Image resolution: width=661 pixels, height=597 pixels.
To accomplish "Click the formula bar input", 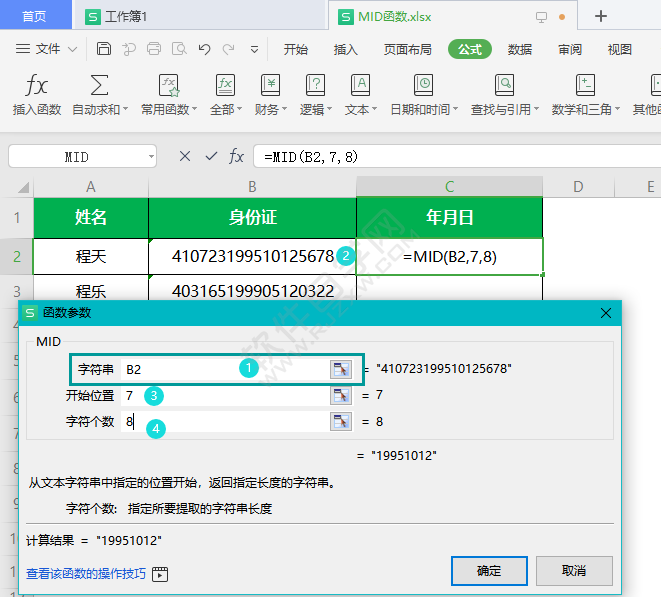I will pyautogui.click(x=457, y=156).
